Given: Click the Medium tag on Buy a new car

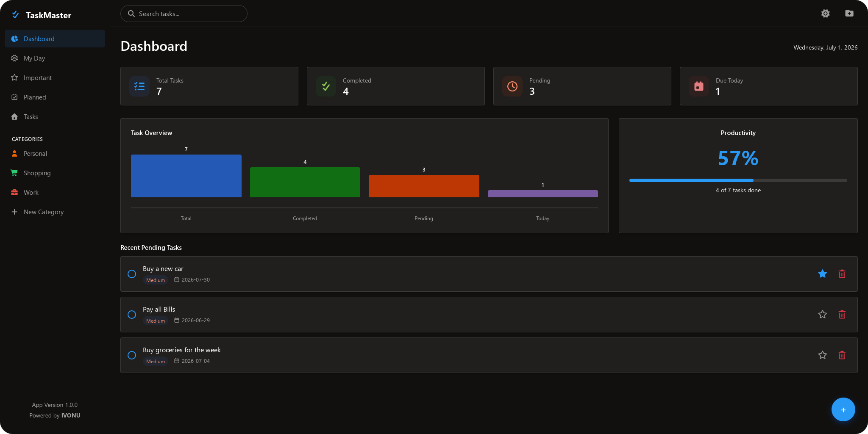Looking at the screenshot, I should pyautogui.click(x=156, y=280).
